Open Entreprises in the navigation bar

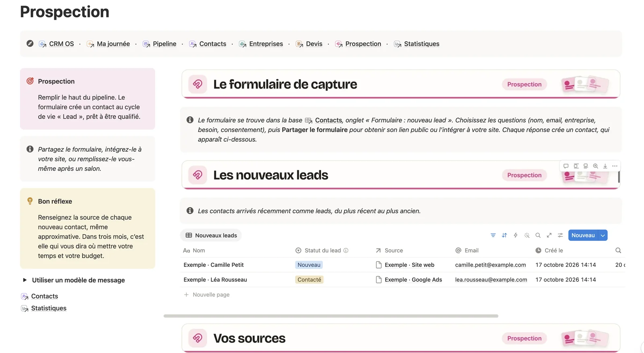[x=261, y=44]
